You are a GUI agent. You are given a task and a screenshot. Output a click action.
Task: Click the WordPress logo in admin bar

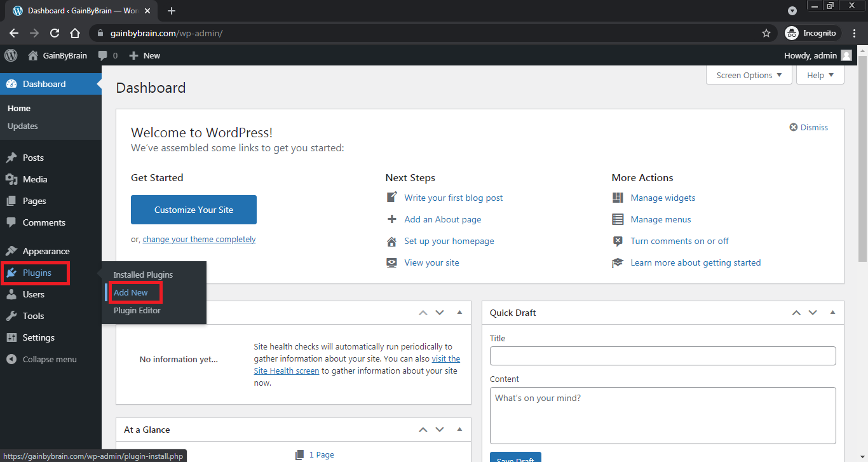coord(11,55)
